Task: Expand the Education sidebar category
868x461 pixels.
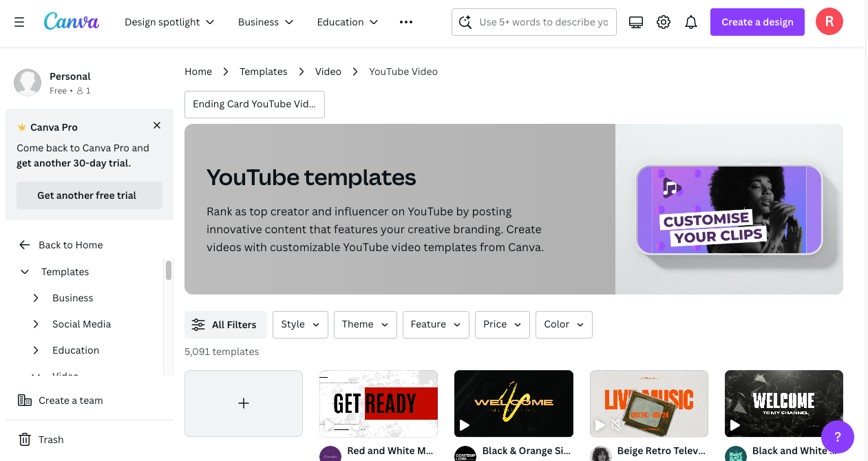Action: (x=36, y=350)
